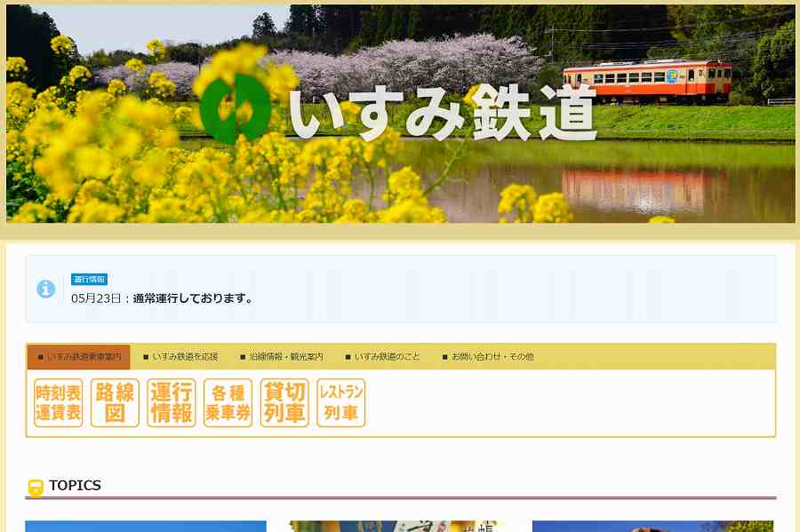
Task: Click the green いすみ鉄道 logo emblem
Action: coord(236,108)
